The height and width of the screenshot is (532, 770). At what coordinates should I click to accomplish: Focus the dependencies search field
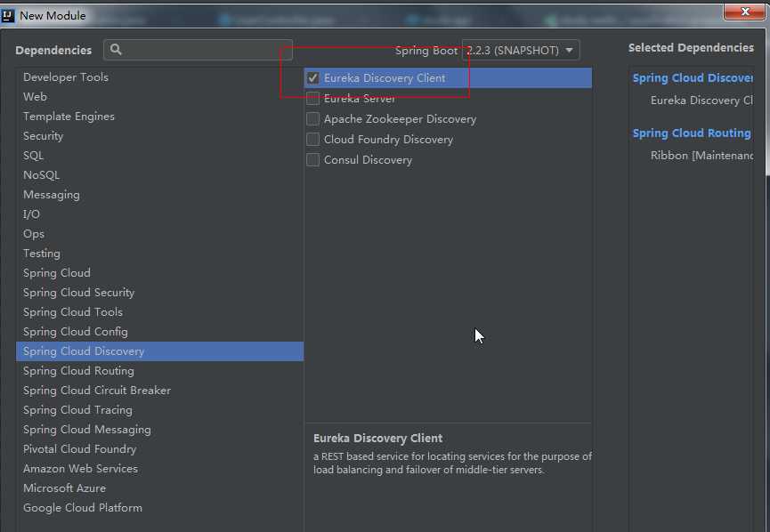pos(198,50)
